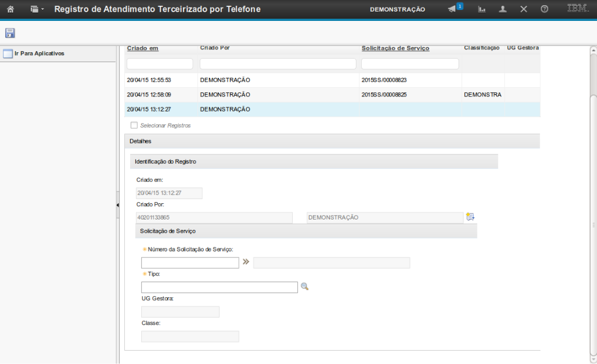The height and width of the screenshot is (364, 597).
Task: Open the Go To menu dropdown
Action: point(37,9)
